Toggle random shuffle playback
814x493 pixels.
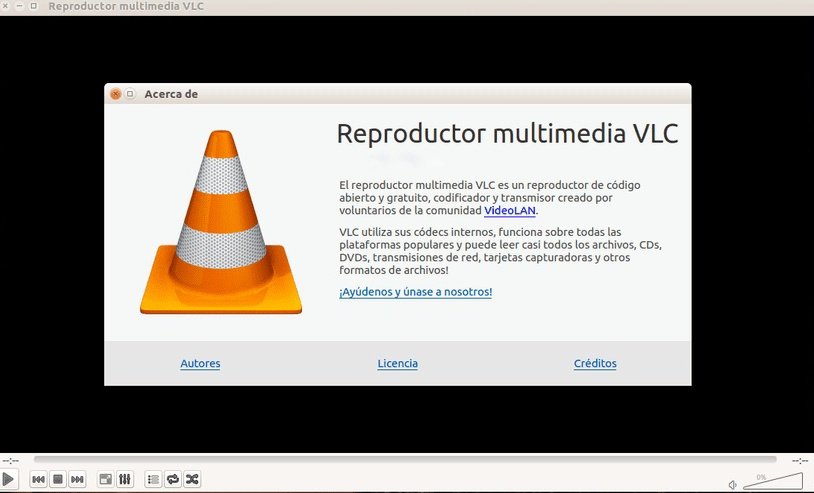click(192, 479)
